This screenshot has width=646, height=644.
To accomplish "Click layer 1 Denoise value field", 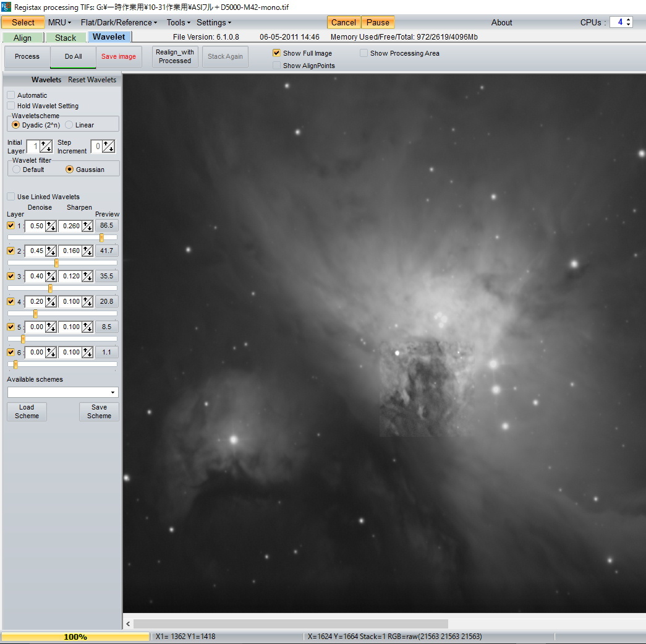I will click(35, 226).
